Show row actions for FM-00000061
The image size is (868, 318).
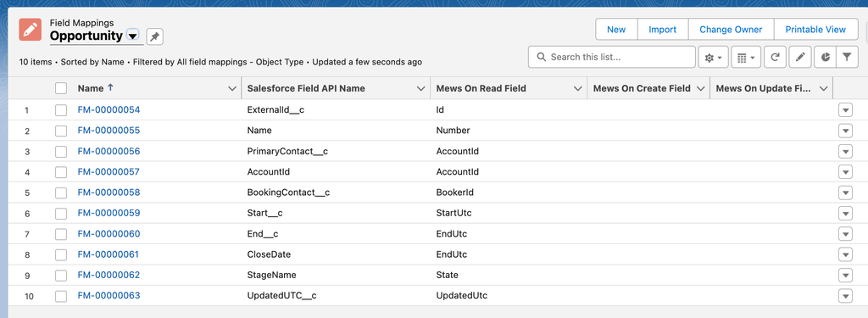pos(845,255)
